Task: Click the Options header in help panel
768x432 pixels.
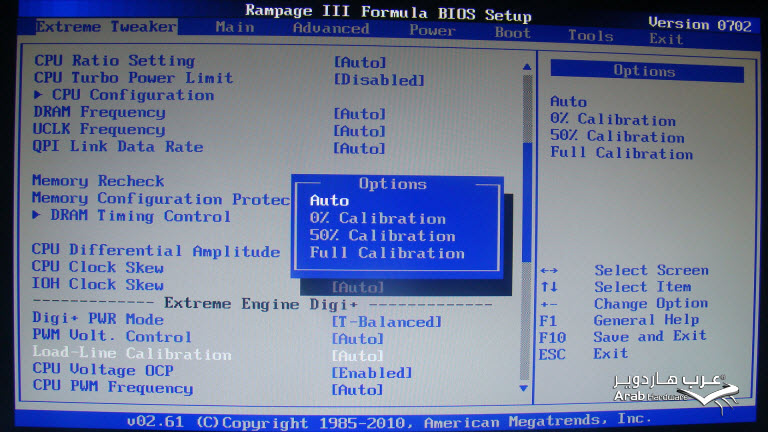Action: 647,71
